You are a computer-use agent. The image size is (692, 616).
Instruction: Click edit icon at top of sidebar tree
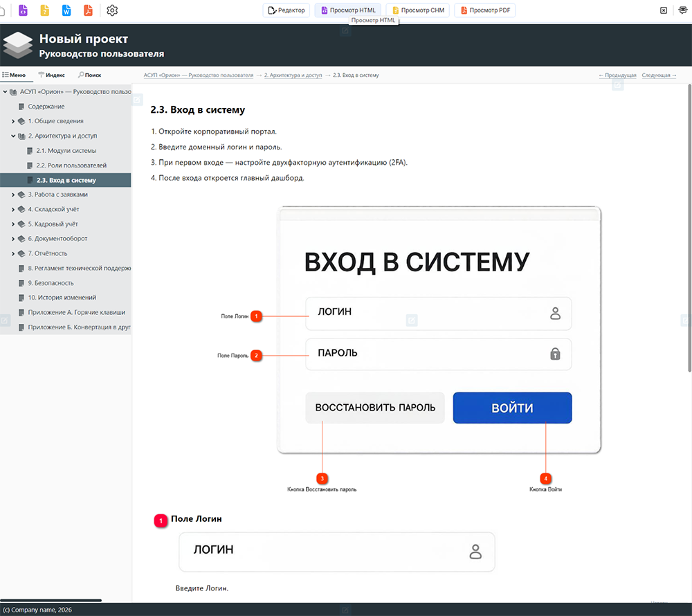pyautogui.click(x=137, y=100)
